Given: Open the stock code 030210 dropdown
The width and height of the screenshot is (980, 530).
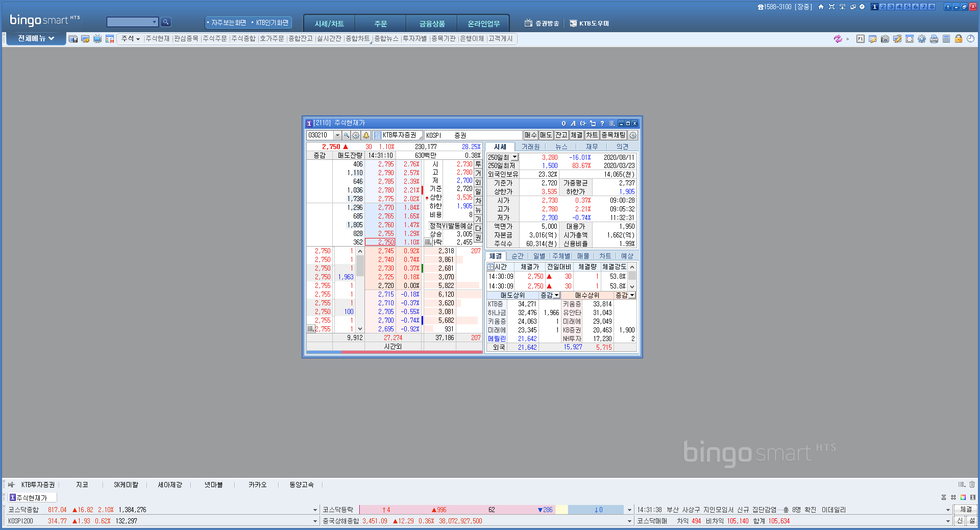Looking at the screenshot, I should [x=337, y=135].
